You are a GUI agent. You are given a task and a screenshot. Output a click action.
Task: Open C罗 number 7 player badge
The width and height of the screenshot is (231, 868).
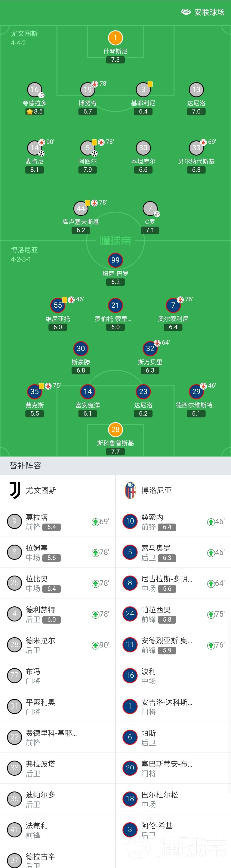pos(150,209)
